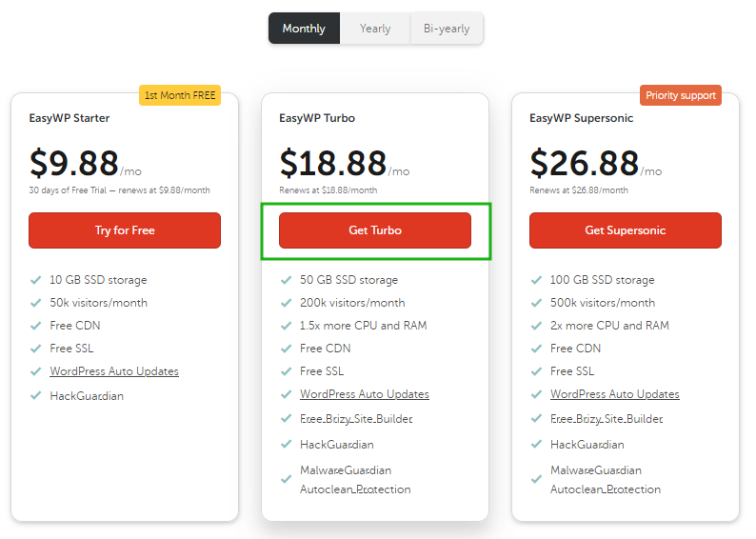Click checkmark icon beside 50 GB SSD storage
This screenshot has height=539, width=756.
(287, 280)
